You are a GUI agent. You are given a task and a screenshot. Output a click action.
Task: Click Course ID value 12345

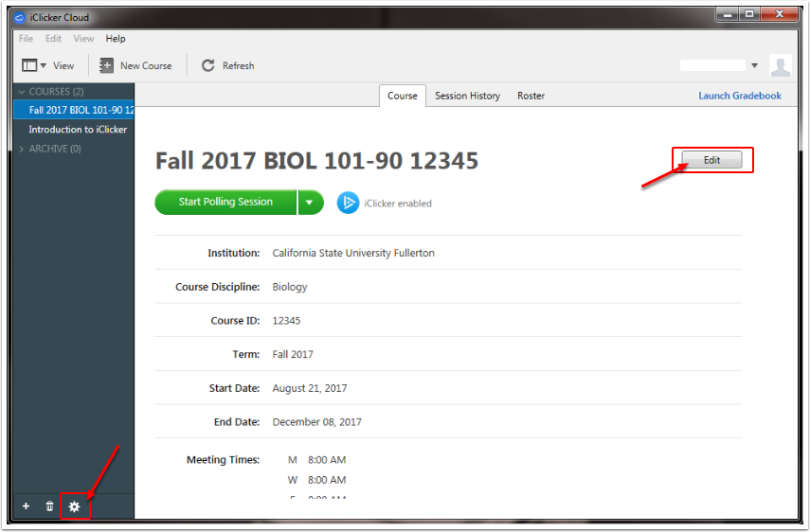[286, 321]
